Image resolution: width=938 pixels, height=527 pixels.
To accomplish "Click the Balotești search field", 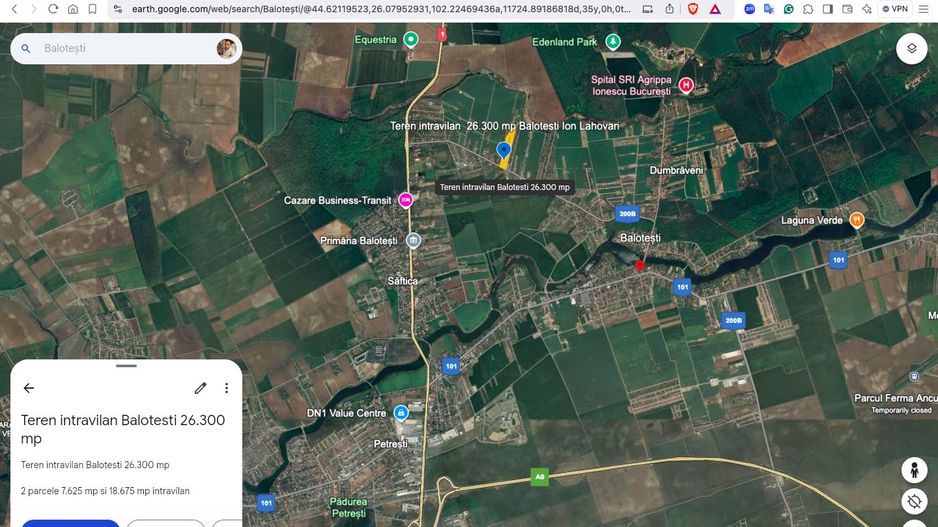I will point(126,48).
